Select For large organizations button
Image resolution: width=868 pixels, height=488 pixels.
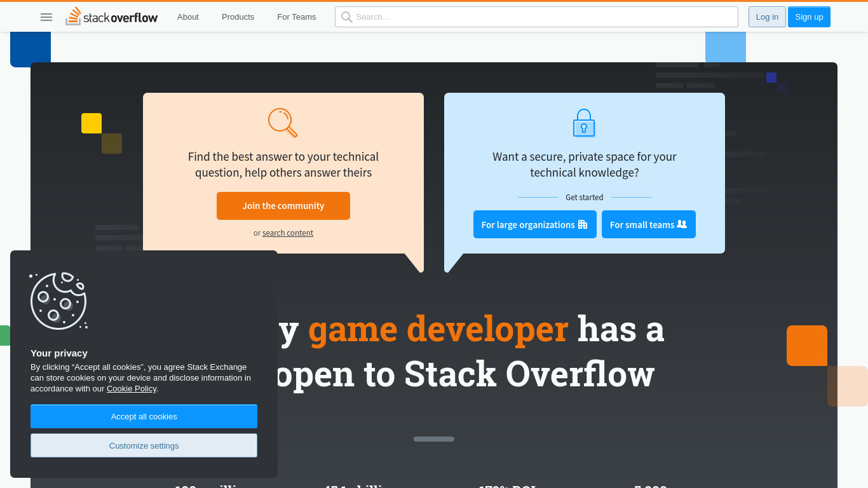pyautogui.click(x=535, y=224)
